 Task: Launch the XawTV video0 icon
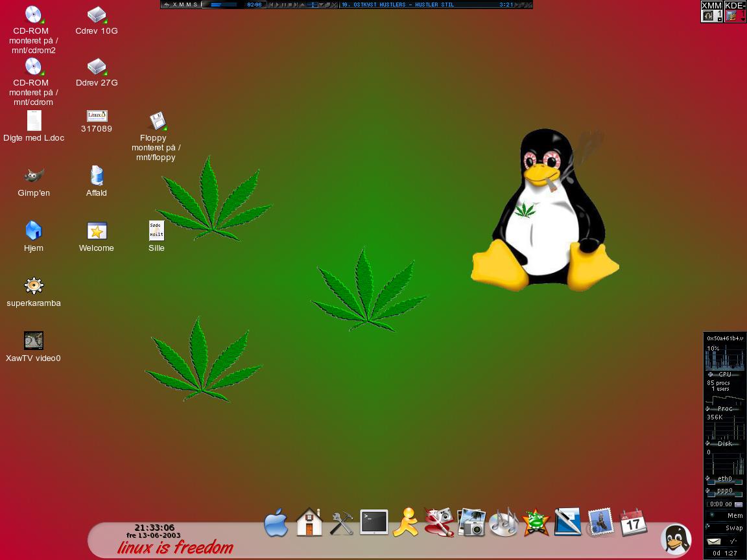33,340
